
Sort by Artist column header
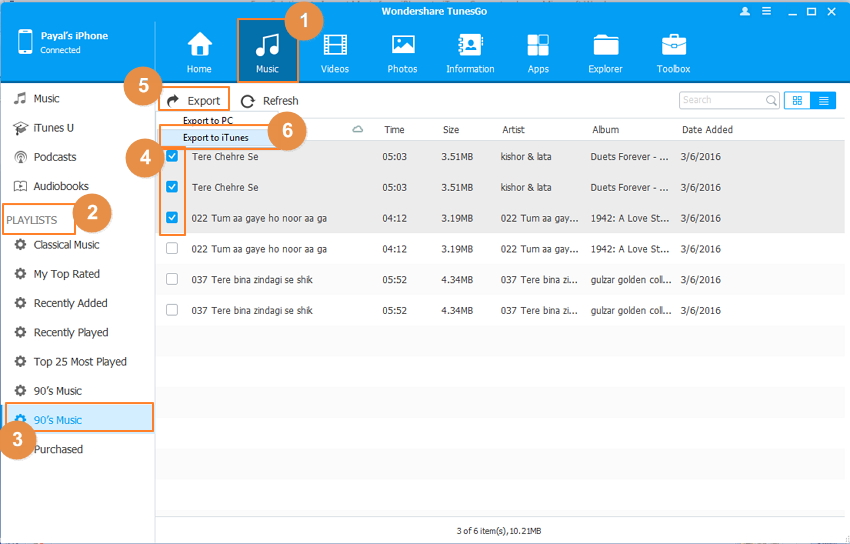click(x=513, y=130)
